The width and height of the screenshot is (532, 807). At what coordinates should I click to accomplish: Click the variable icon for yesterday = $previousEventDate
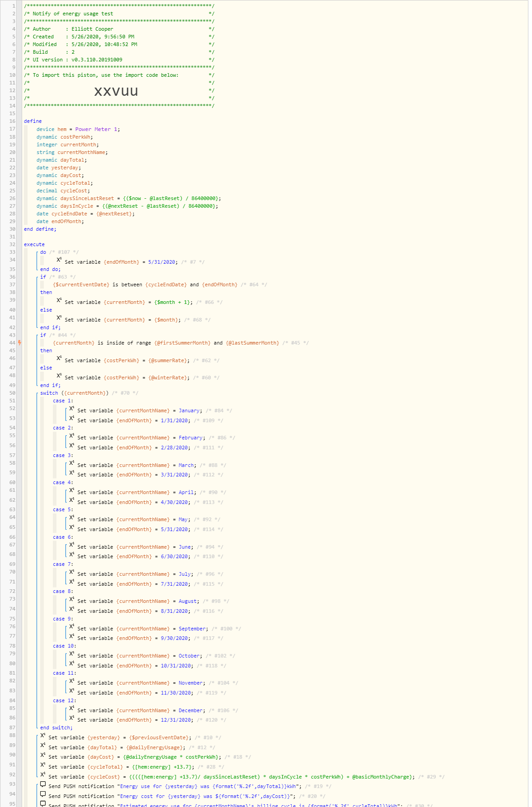(43, 735)
